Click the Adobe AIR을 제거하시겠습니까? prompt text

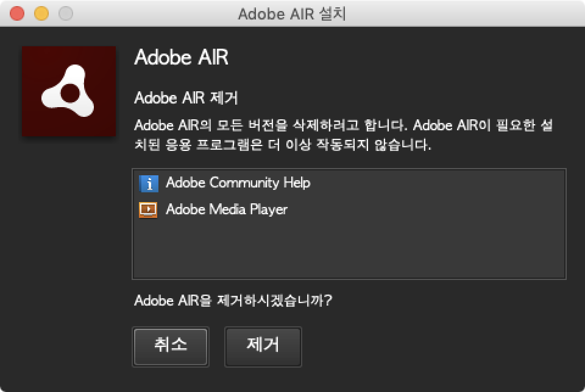[x=233, y=300]
